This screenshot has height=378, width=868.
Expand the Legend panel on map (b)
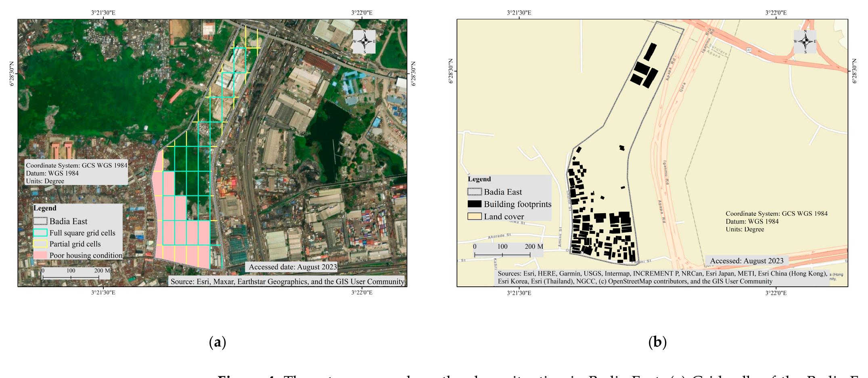[x=479, y=178]
